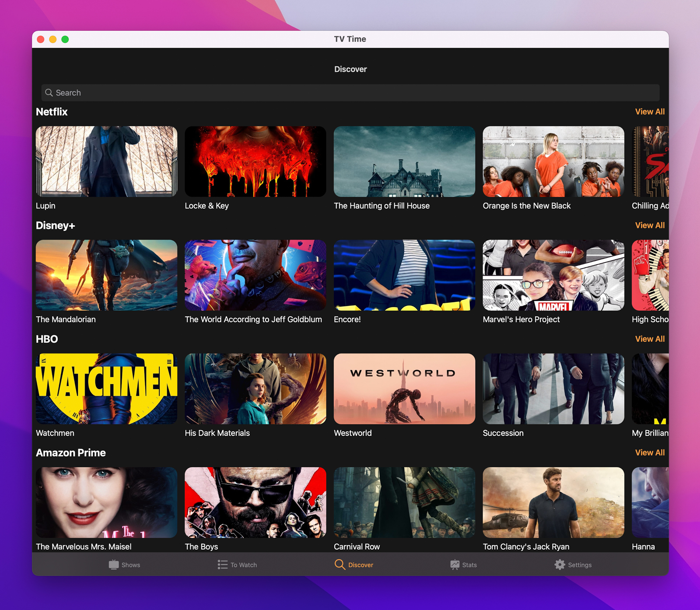Click the 'Watchmen' title text
Viewport: 700px width, 610px height.
55,433
